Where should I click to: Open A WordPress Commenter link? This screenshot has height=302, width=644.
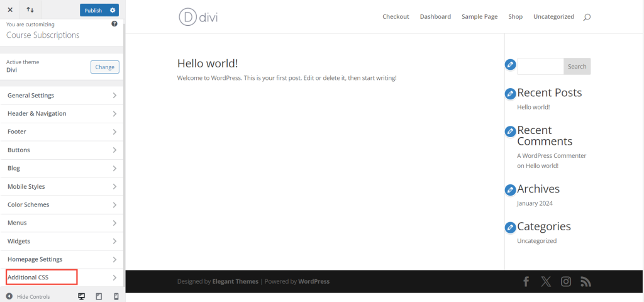coord(552,156)
